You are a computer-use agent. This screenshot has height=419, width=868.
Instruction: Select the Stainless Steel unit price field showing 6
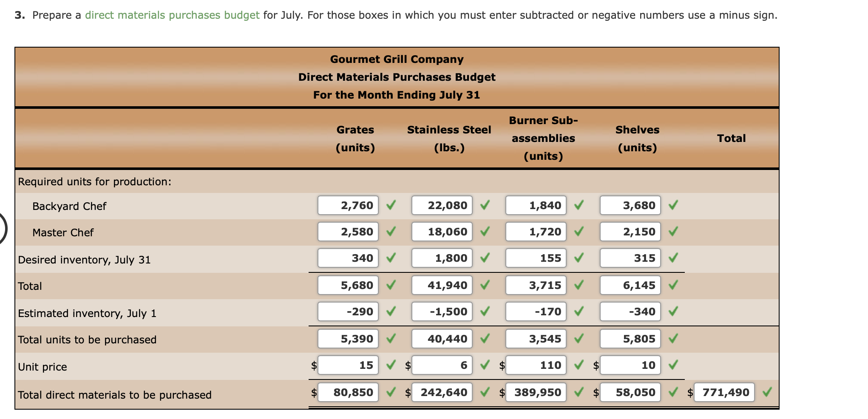click(442, 365)
